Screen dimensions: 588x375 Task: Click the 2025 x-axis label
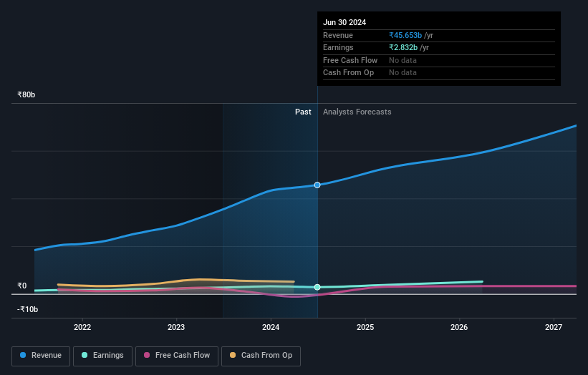pos(365,327)
